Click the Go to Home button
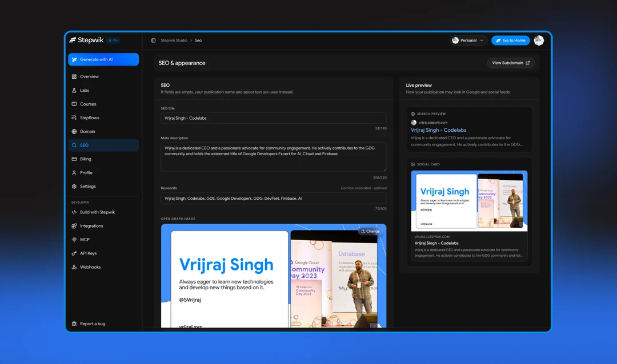 click(510, 41)
